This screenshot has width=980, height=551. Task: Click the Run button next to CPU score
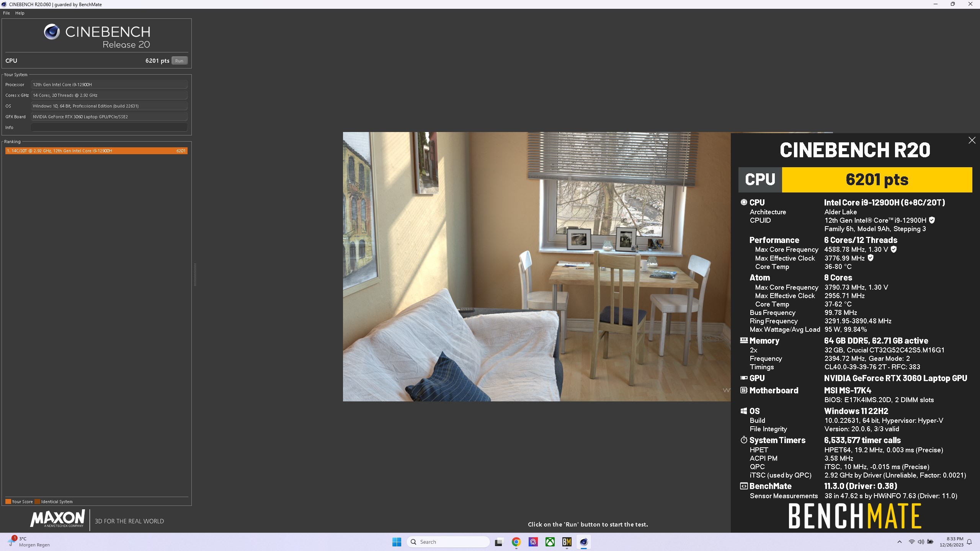(x=179, y=61)
